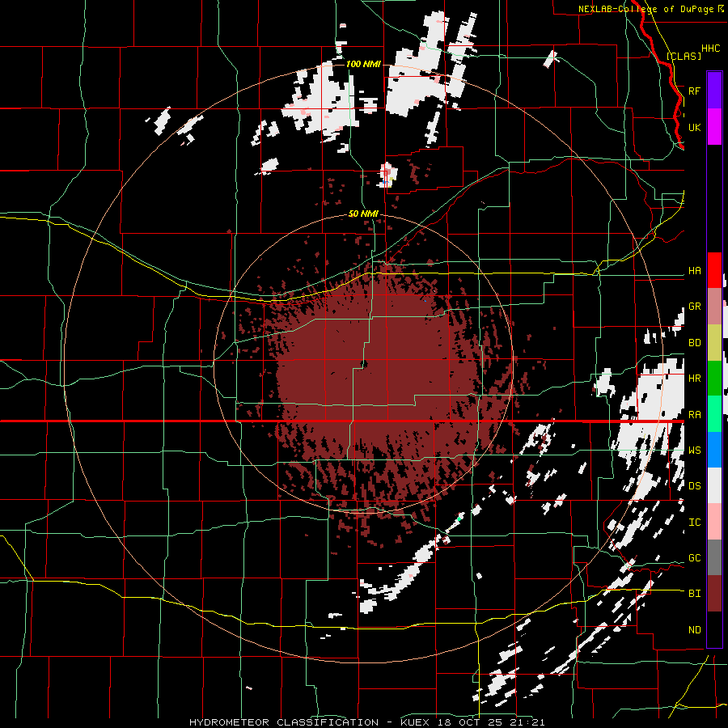Click the dusty pink GR legend swatch
Viewport: 728px width, 728px height.
[x=714, y=306]
